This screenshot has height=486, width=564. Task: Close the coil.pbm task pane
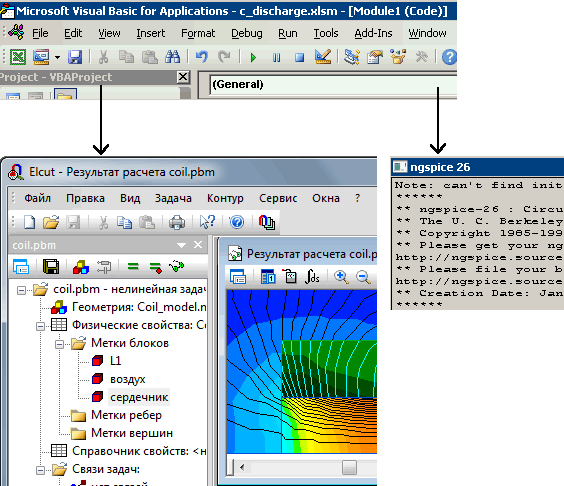tap(198, 245)
